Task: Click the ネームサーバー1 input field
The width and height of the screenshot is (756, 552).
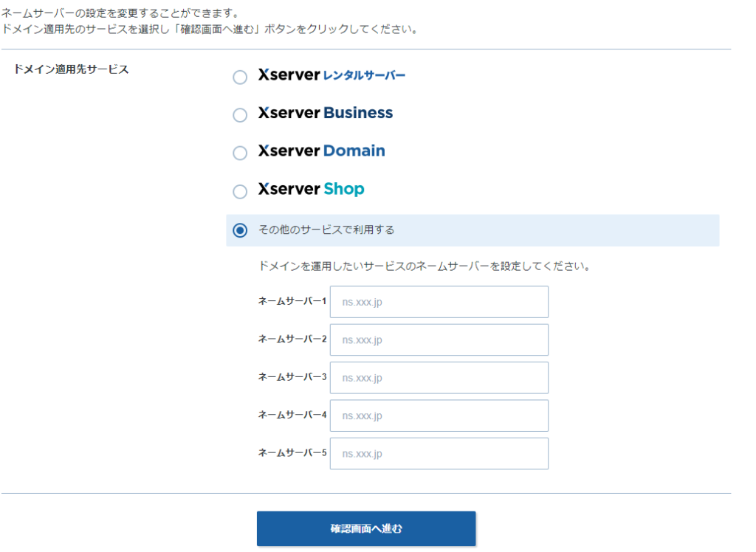Action: tap(439, 302)
